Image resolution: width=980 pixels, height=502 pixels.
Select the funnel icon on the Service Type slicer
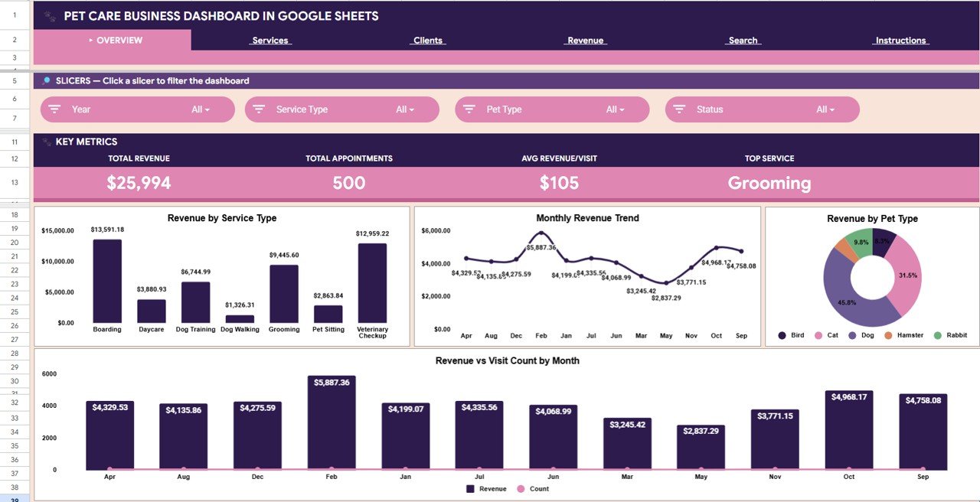[x=260, y=109]
